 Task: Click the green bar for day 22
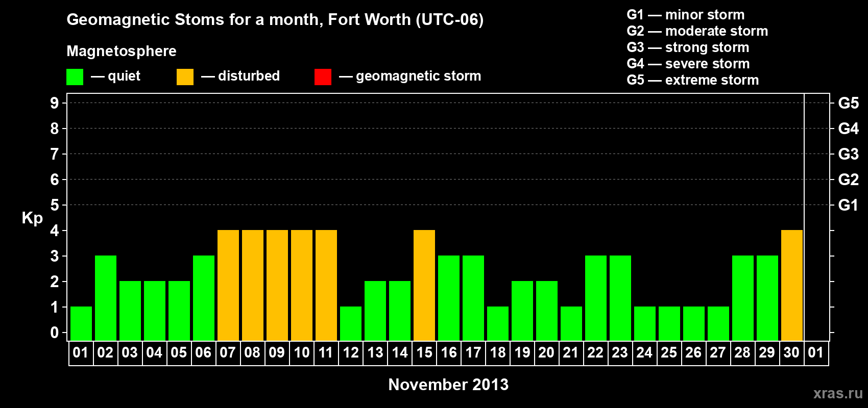click(x=596, y=298)
